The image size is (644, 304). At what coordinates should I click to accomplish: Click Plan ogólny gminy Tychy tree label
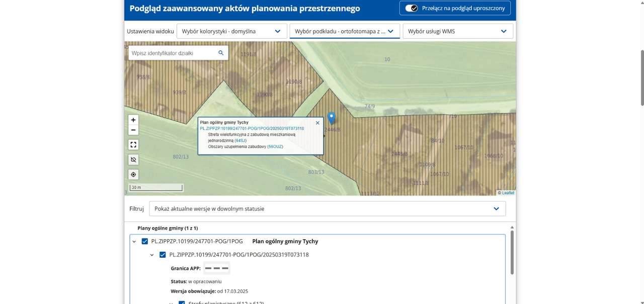point(285,241)
